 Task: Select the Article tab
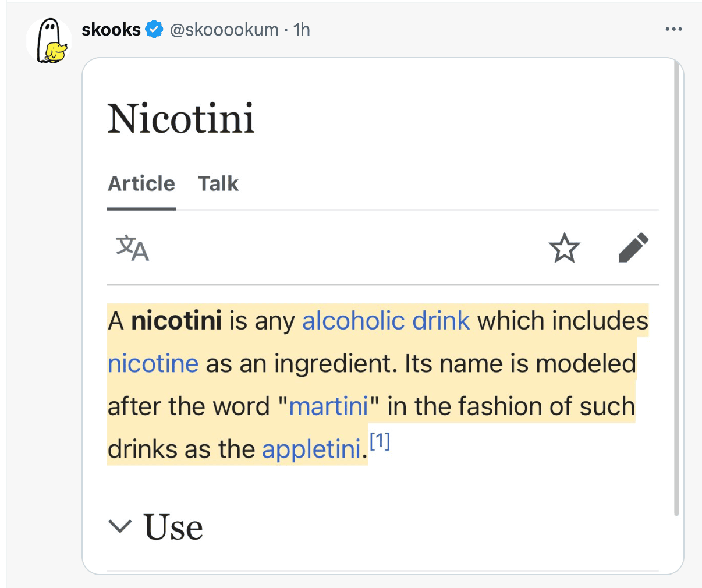[x=141, y=184]
